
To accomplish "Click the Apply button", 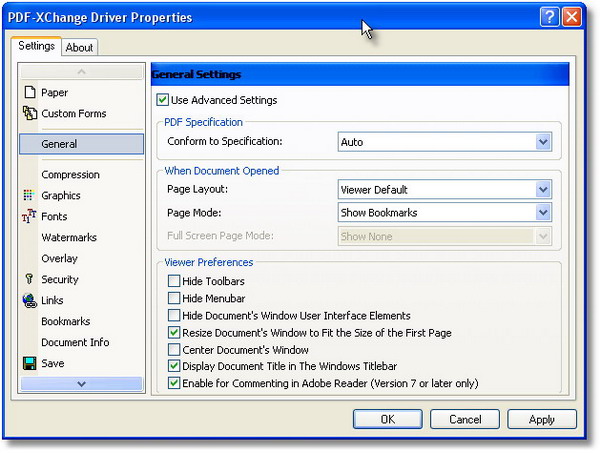I will (542, 419).
